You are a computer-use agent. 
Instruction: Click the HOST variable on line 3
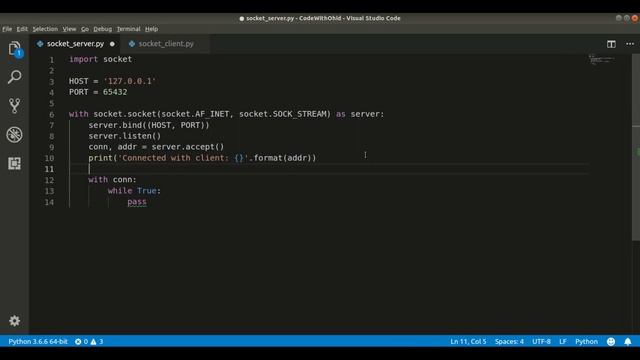point(79,81)
